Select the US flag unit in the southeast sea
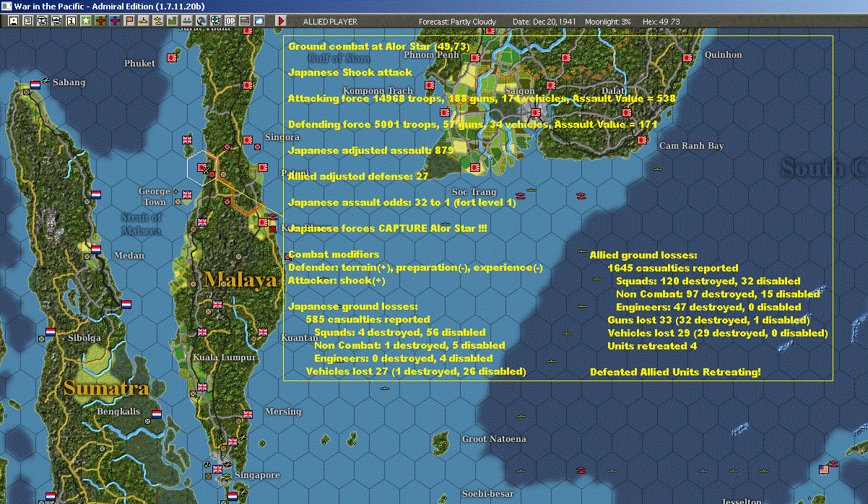 [824, 469]
